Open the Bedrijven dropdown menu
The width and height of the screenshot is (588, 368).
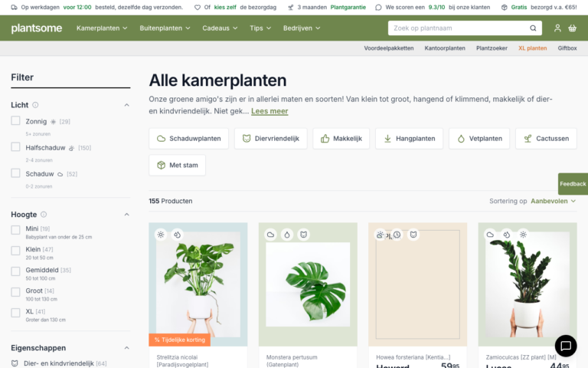[x=302, y=28]
